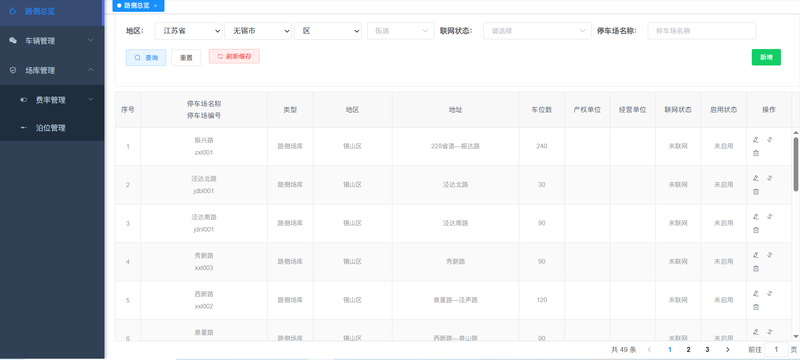Click the table vertical scrollbar thumb
The image size is (800, 360).
point(795,164)
